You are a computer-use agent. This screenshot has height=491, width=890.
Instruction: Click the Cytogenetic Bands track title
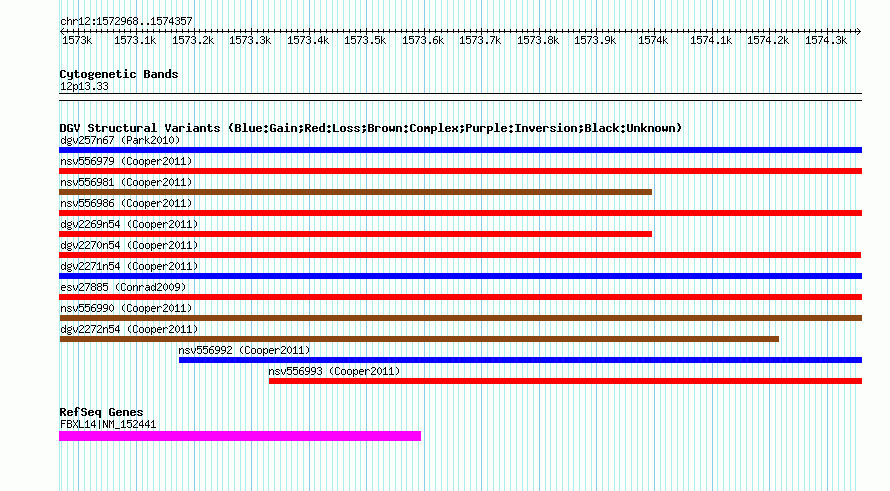click(x=119, y=74)
